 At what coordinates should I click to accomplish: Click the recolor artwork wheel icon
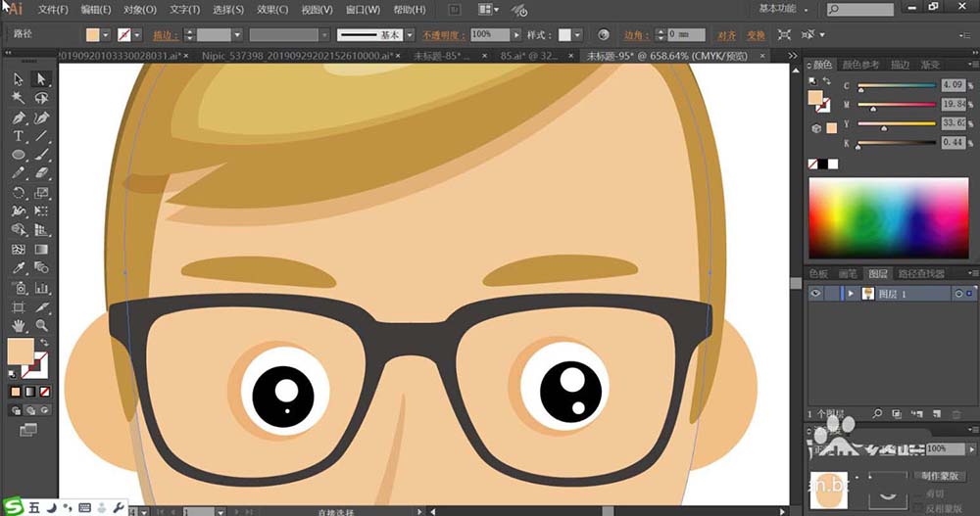point(603,35)
